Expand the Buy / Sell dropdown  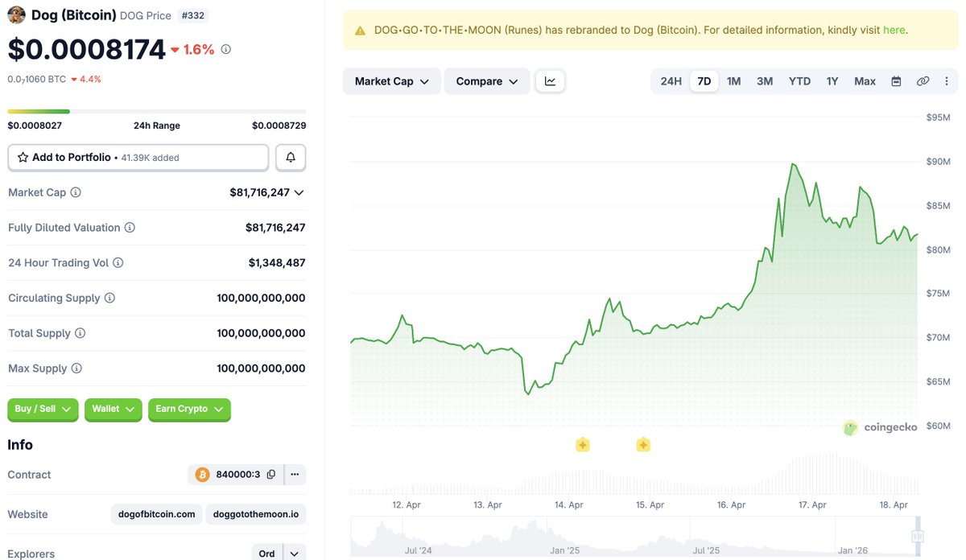tap(43, 410)
